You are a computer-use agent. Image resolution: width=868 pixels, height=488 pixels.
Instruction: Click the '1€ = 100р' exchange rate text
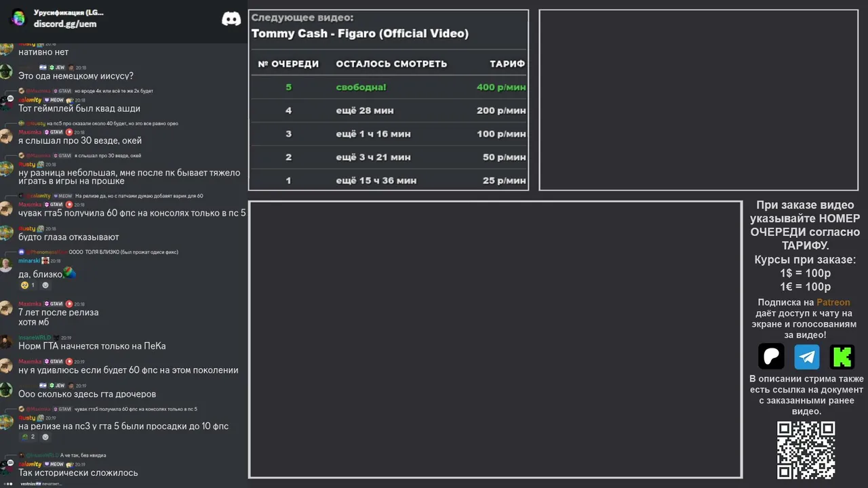pyautogui.click(x=806, y=287)
